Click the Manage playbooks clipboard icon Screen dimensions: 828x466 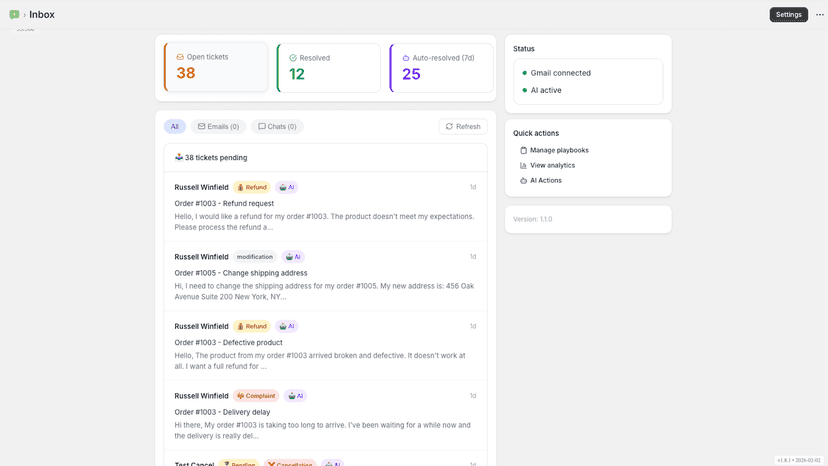click(x=523, y=150)
